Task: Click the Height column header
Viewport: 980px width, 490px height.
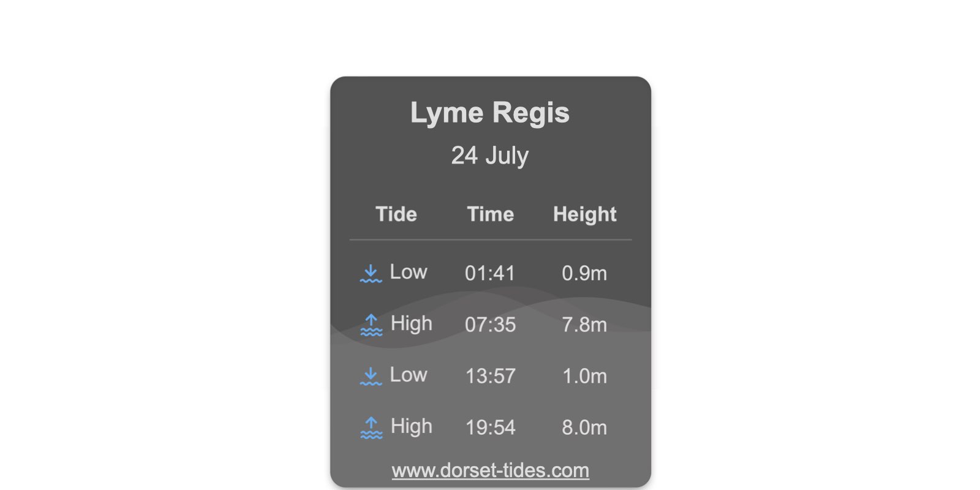Action: click(585, 214)
